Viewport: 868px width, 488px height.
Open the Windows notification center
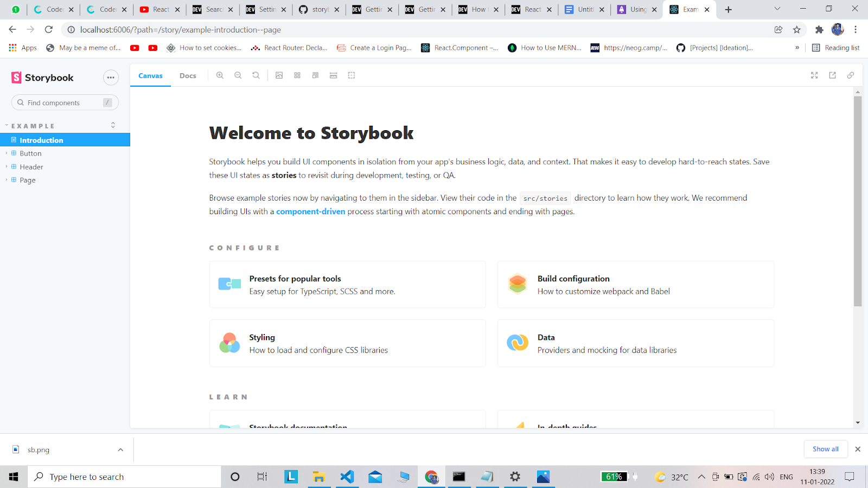point(850,477)
